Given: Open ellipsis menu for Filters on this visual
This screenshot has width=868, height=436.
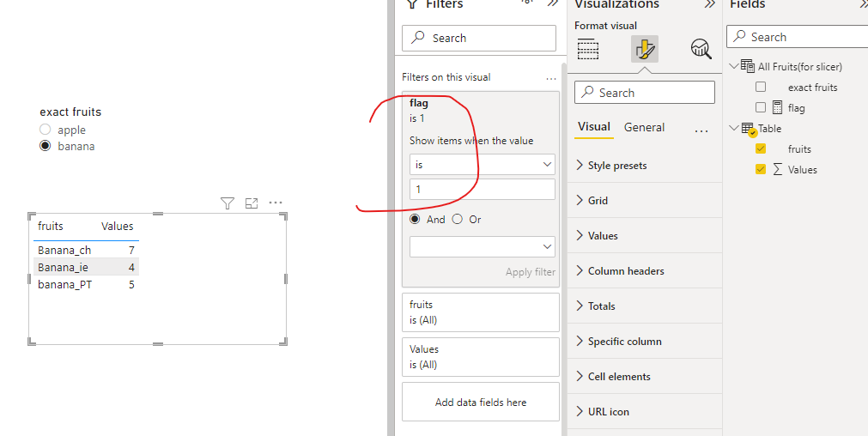Looking at the screenshot, I should 551,79.
